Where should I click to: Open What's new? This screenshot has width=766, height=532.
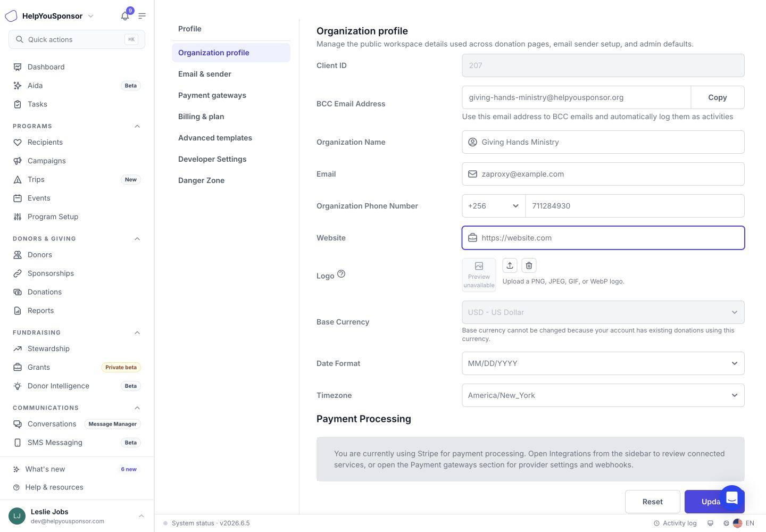point(77,469)
